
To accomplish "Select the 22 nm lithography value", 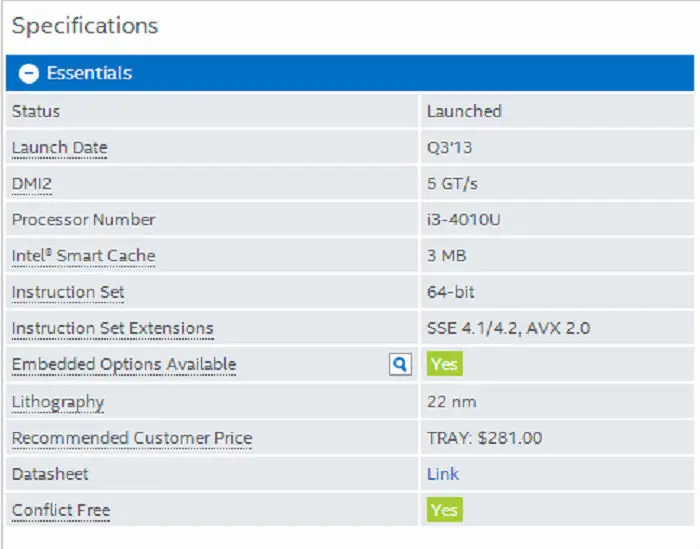I will click(x=451, y=402).
